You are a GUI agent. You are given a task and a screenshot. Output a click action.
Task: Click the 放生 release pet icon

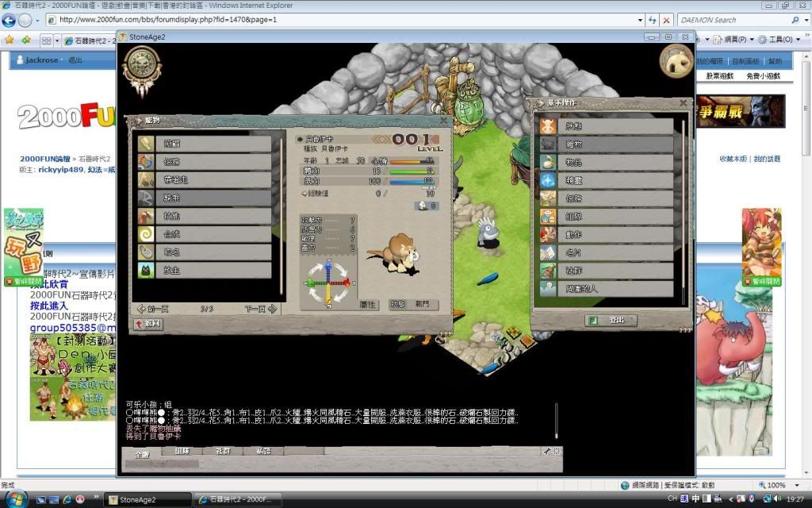tap(147, 271)
